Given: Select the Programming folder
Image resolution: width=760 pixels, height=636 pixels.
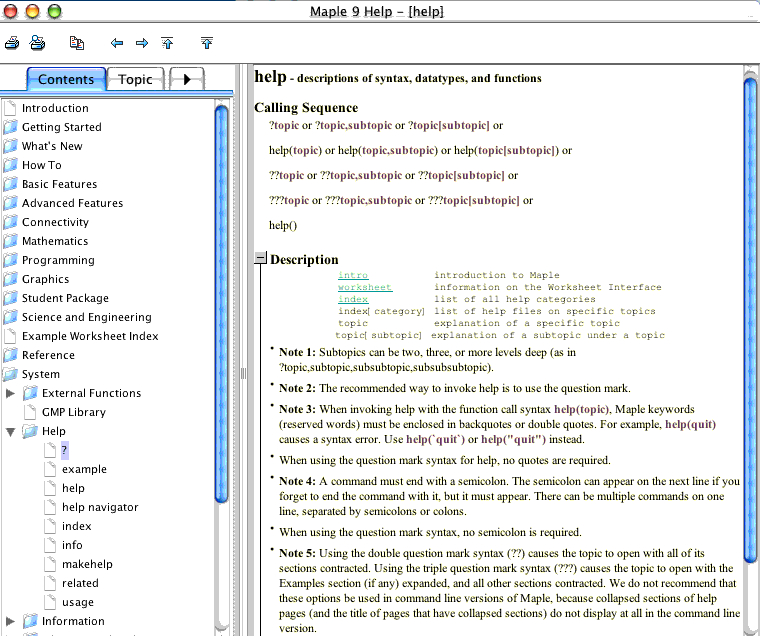Looking at the screenshot, I should (58, 260).
